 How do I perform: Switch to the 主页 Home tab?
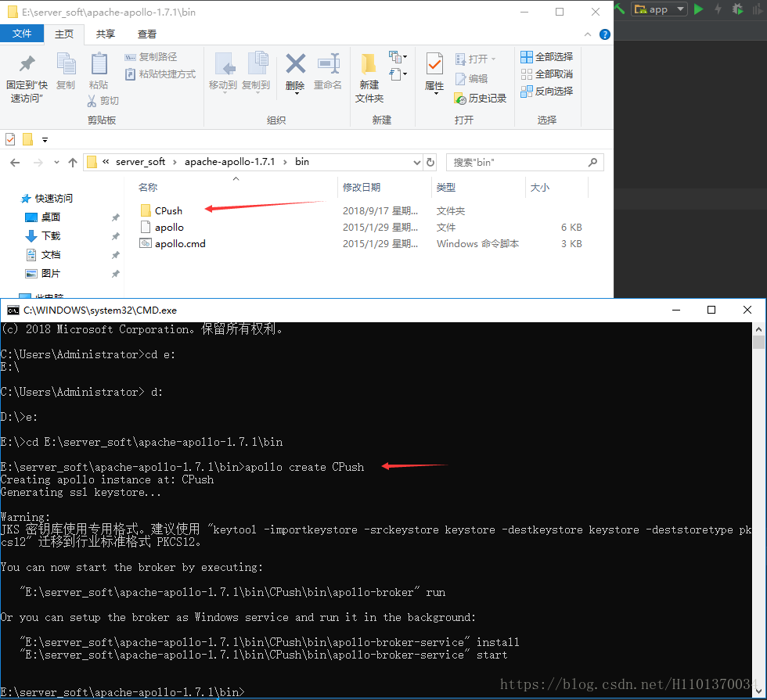coord(64,34)
